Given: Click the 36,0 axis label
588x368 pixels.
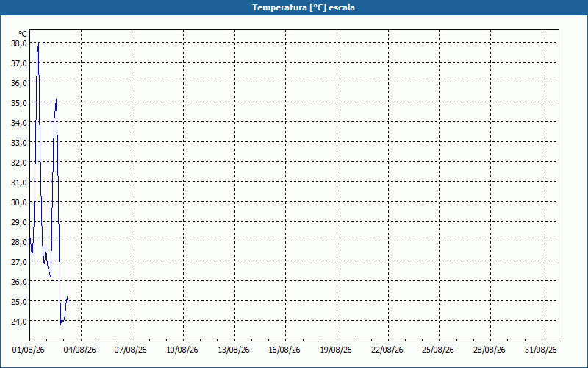Looking at the screenshot, I should click(x=19, y=83).
